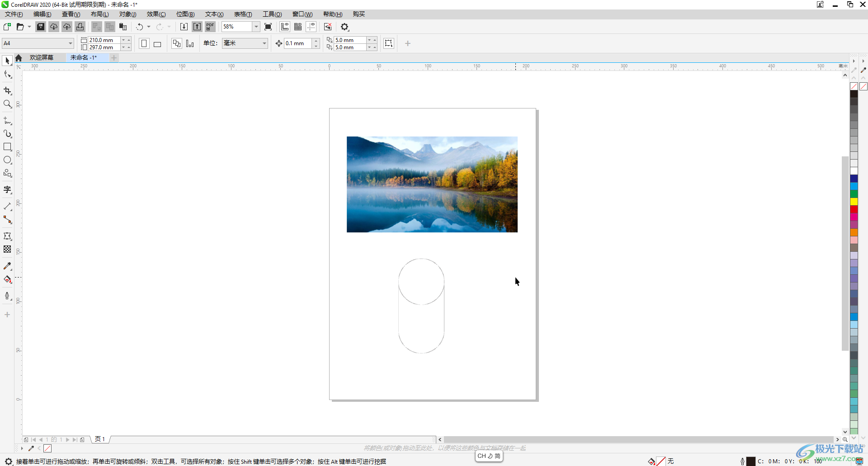Select the Crop tool
868x466 pixels.
pos(7,91)
